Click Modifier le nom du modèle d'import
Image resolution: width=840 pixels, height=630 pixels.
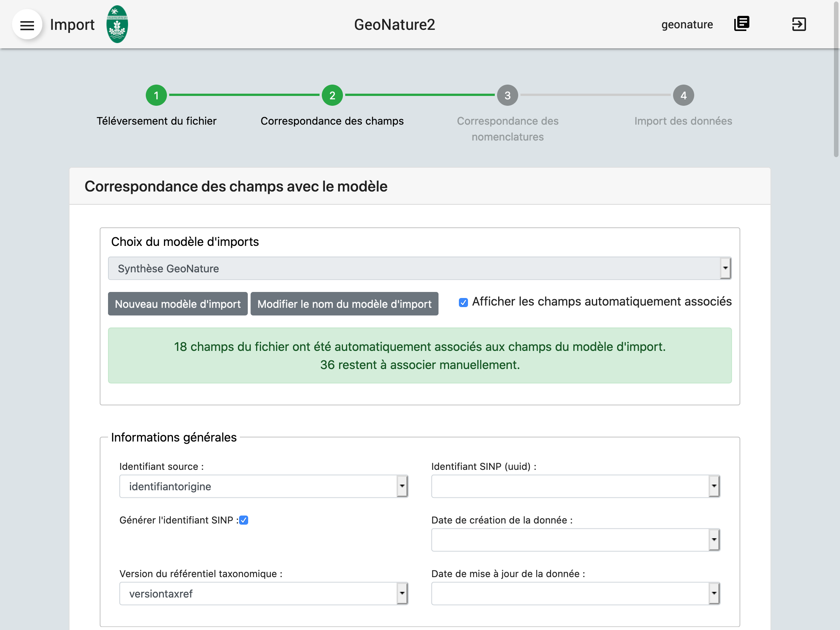tap(344, 304)
